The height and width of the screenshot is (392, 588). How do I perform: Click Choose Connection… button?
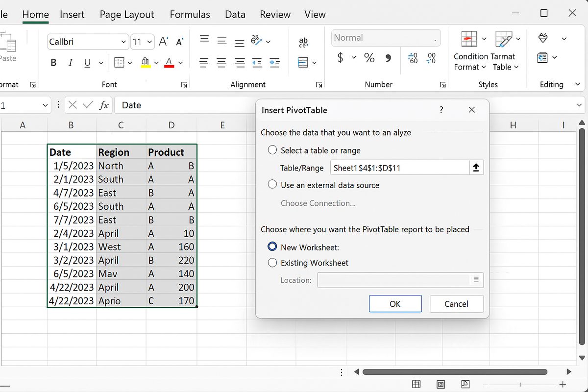pos(318,203)
